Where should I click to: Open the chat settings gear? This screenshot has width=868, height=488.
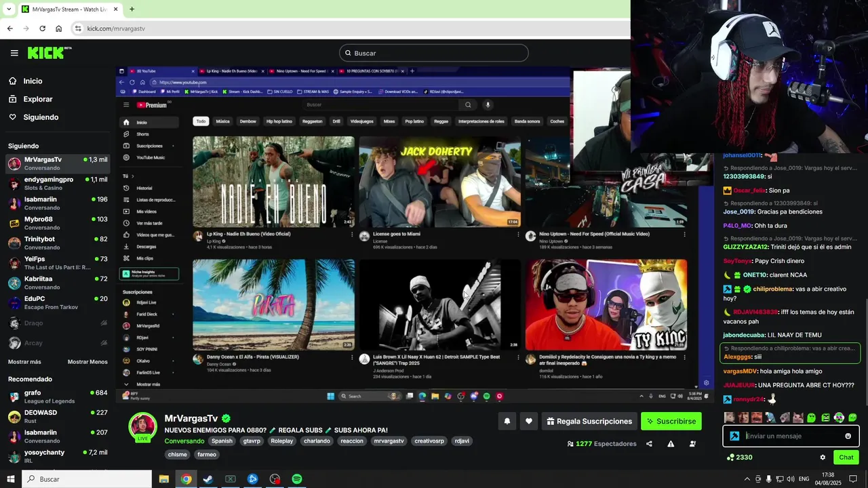823,457
